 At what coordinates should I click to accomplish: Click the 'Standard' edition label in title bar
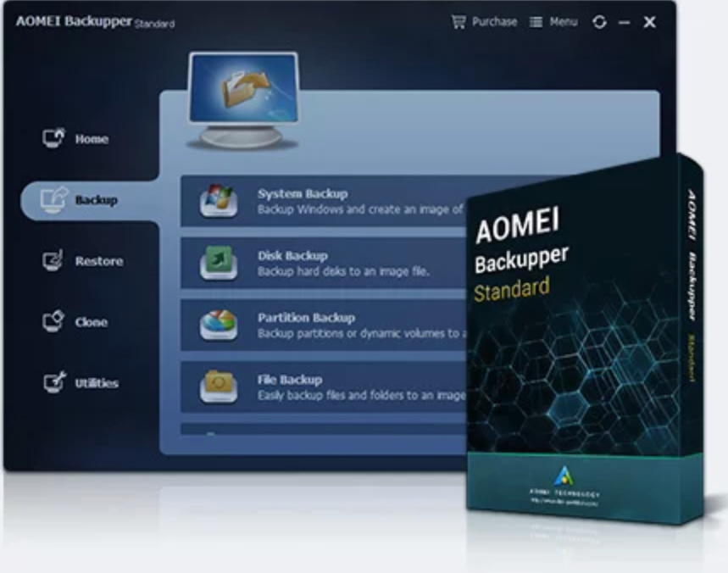(x=154, y=24)
